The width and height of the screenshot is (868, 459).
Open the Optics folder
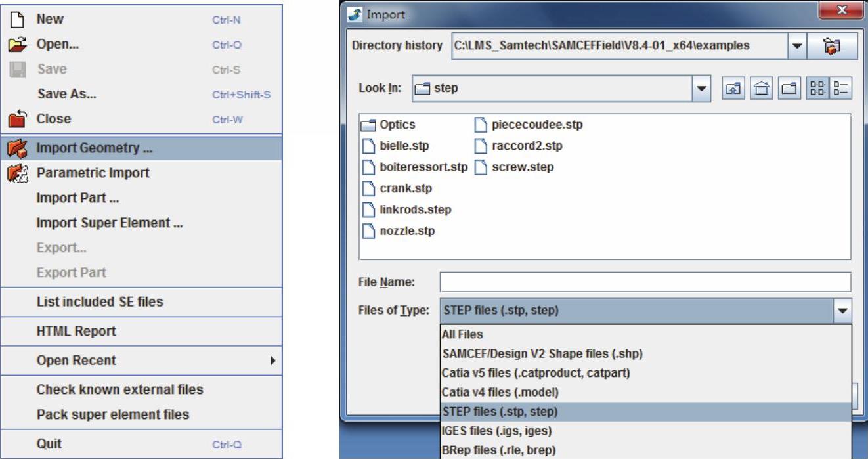397,125
